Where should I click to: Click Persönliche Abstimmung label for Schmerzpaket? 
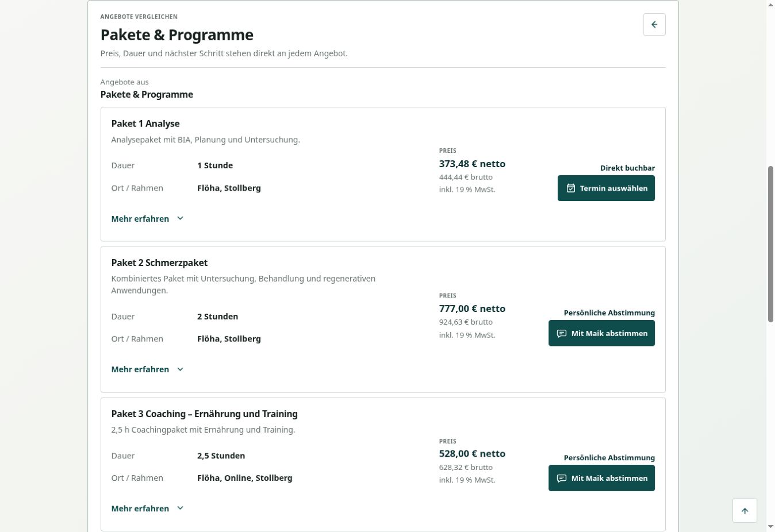pyautogui.click(x=609, y=313)
